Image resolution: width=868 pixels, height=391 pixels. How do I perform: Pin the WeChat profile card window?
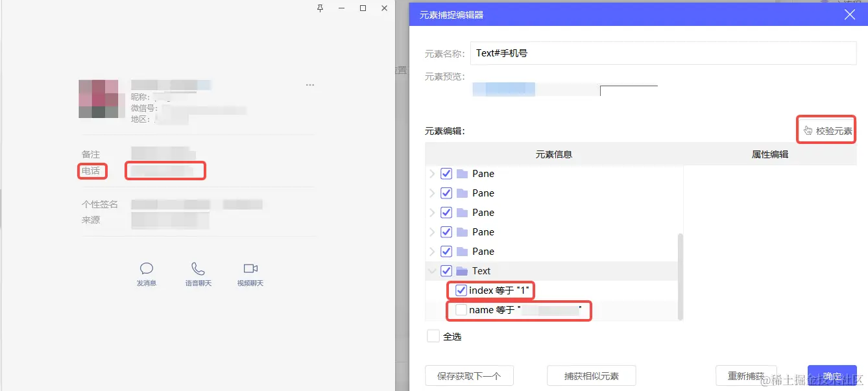coord(320,8)
